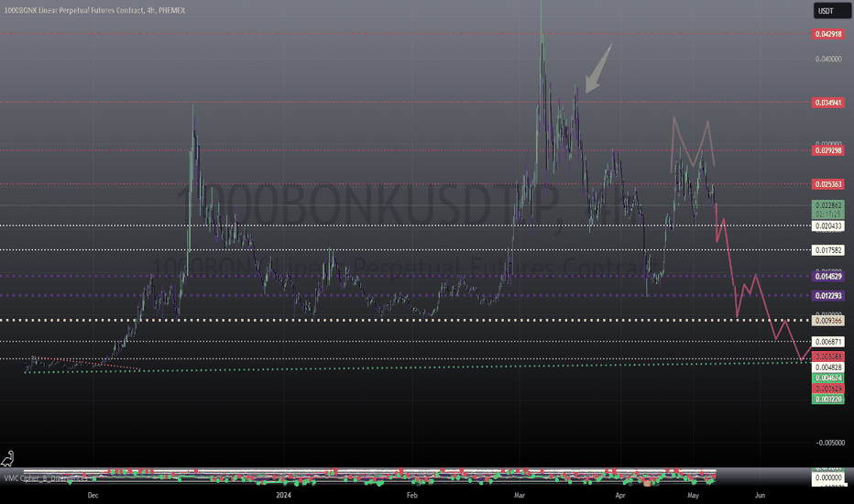Image resolution: width=854 pixels, height=504 pixels.
Task: Select the 0.020433 white price label
Action: pos(827,225)
